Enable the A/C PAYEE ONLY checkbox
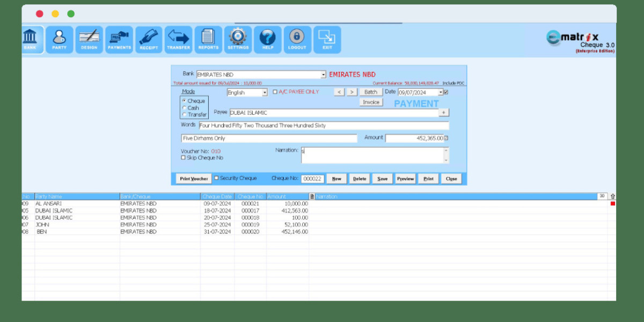This screenshot has width=644, height=322. coord(275,92)
